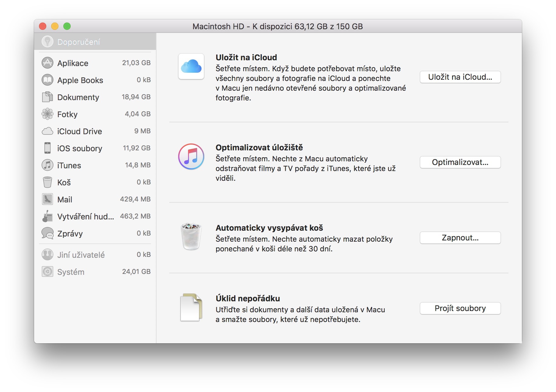Click the iOS soubory phone icon
Viewport: 556px width, 392px height.
(x=47, y=148)
